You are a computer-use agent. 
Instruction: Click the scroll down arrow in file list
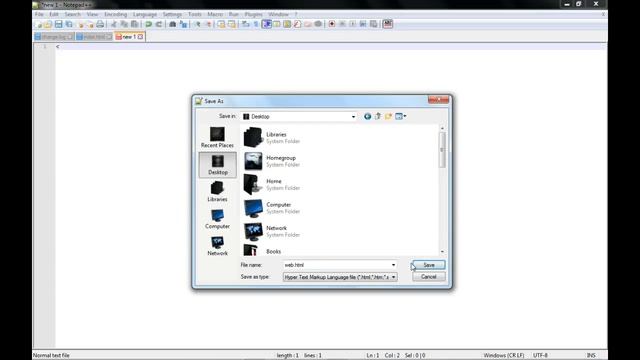pyautogui.click(x=442, y=252)
